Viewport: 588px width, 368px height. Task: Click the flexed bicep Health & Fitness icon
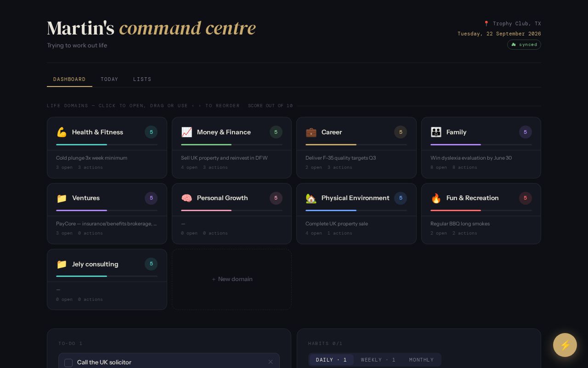click(62, 132)
